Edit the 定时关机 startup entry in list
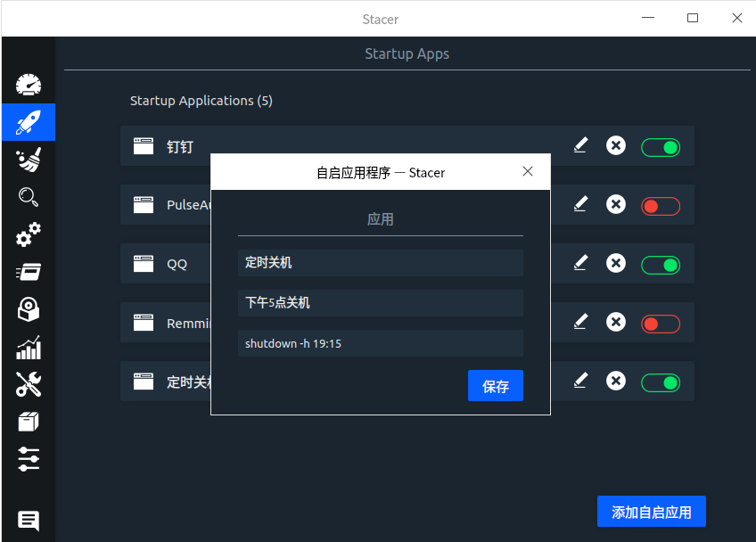Viewport: 756px width, 542px height. click(x=581, y=381)
